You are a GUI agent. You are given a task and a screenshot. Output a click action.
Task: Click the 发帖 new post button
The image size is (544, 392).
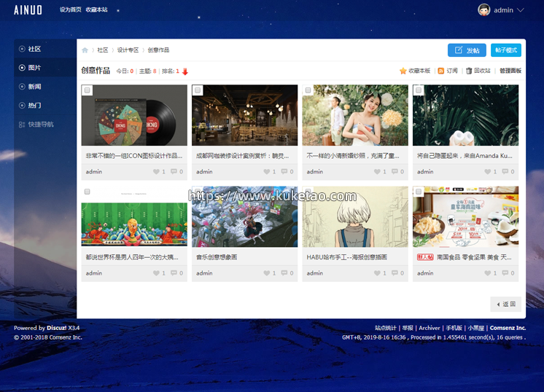click(x=467, y=50)
